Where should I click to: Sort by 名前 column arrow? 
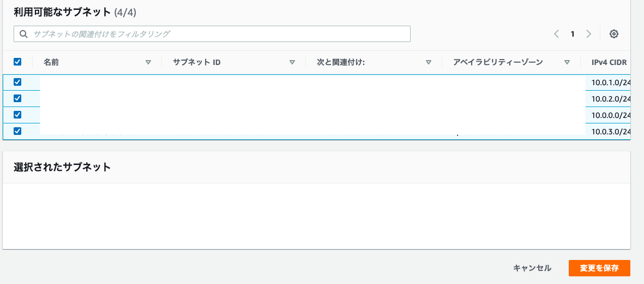click(x=148, y=63)
